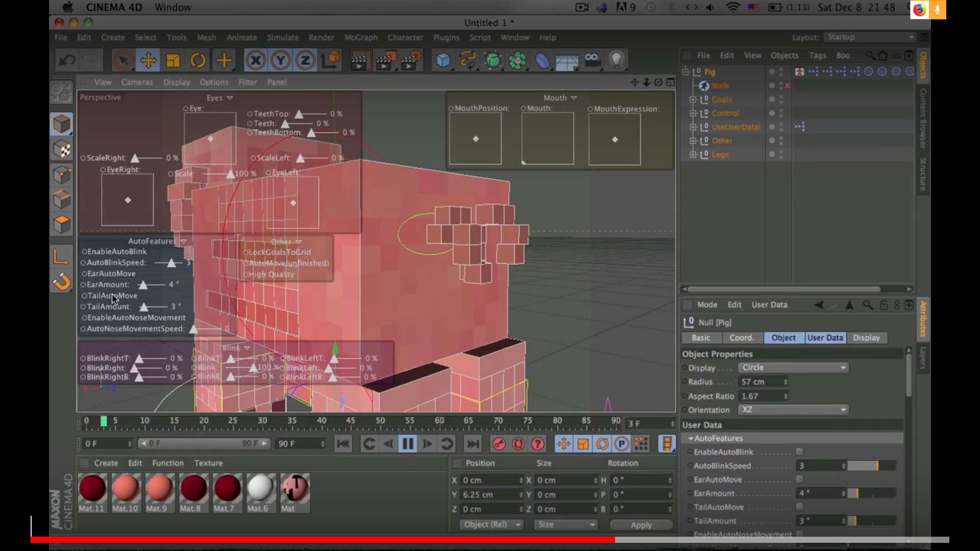
Task: Expand the Control null object
Action: click(693, 113)
